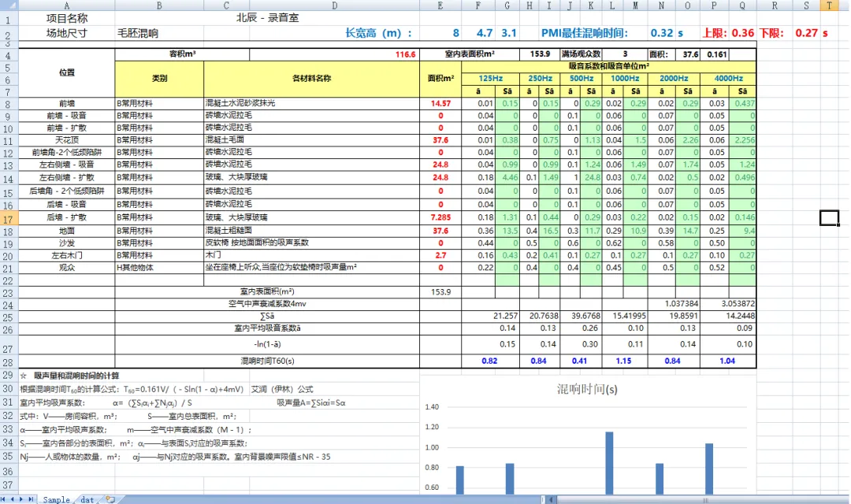Select column B header
The image size is (851, 504).
[x=159, y=6]
